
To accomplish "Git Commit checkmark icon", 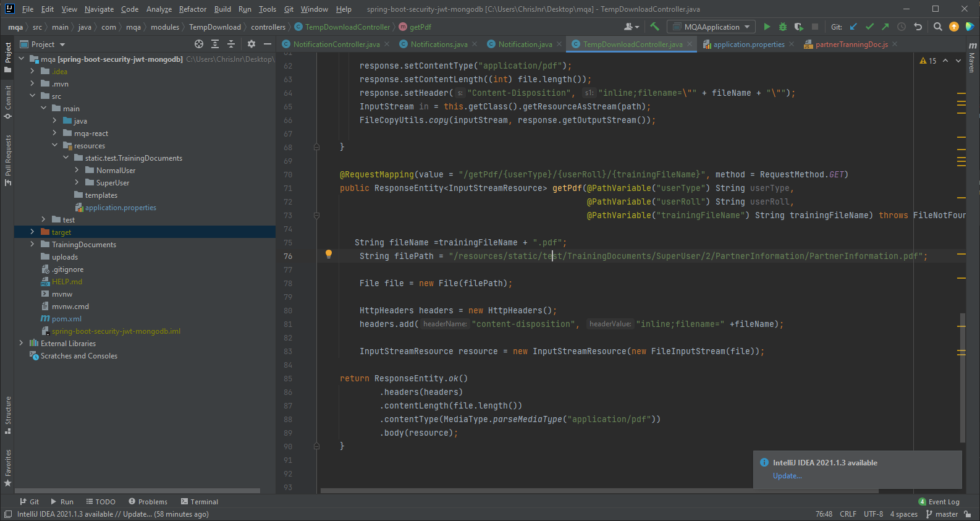I will [869, 27].
